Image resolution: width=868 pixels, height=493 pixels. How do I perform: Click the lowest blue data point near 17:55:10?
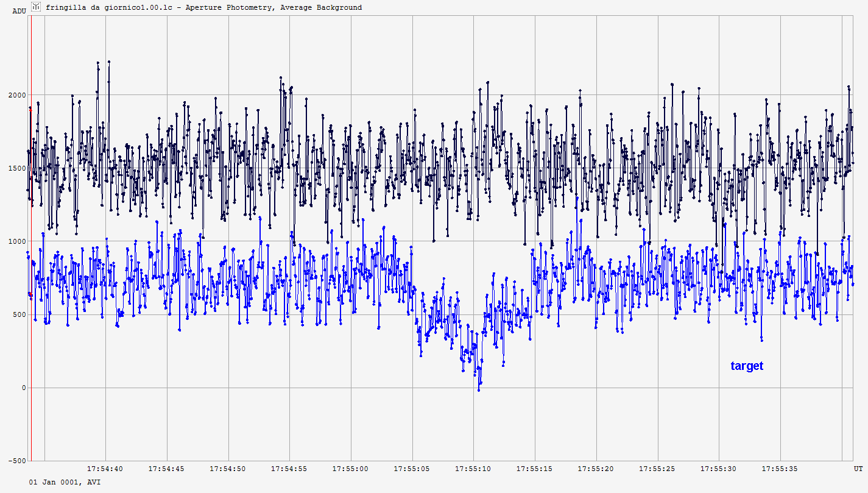479,389
